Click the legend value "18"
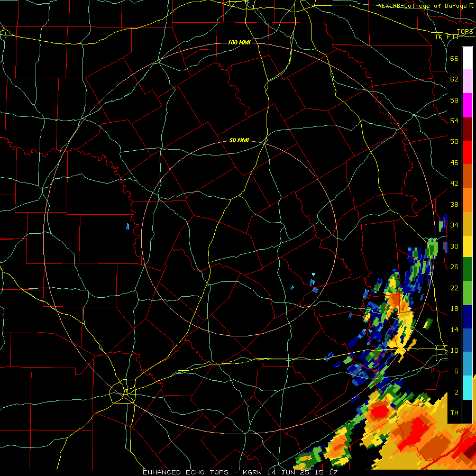The height and width of the screenshot is (476, 476). click(454, 309)
